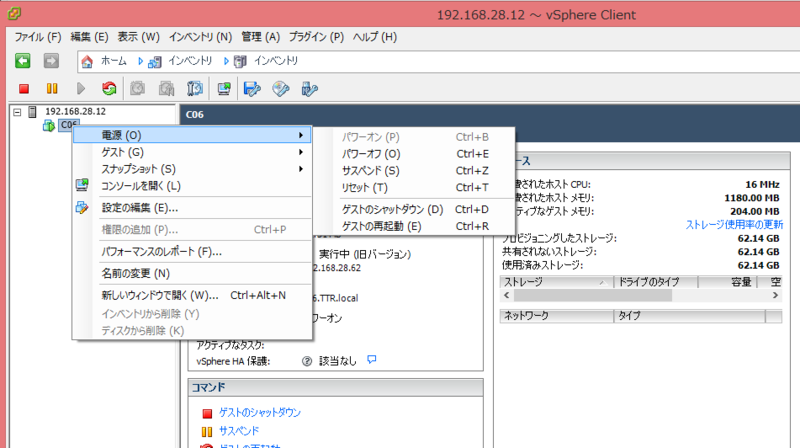Click the ゲストのシャットダウン command link
Screen dimensions: 800x448
[x=260, y=412]
